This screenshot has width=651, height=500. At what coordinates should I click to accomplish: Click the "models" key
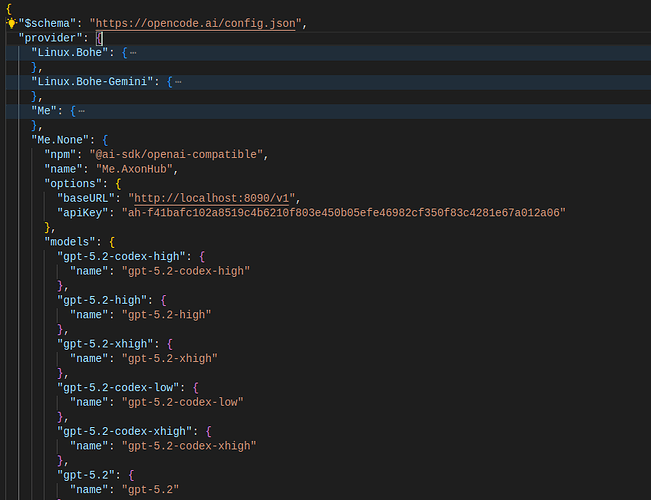70,242
